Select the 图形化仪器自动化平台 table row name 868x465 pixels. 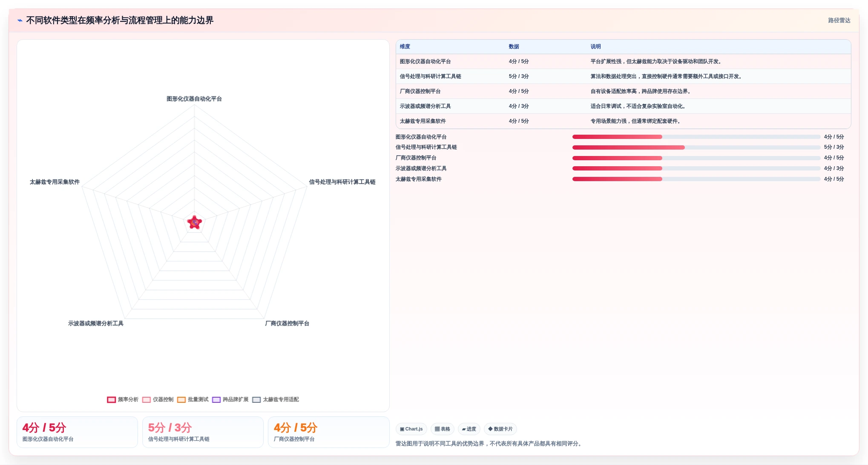(425, 61)
